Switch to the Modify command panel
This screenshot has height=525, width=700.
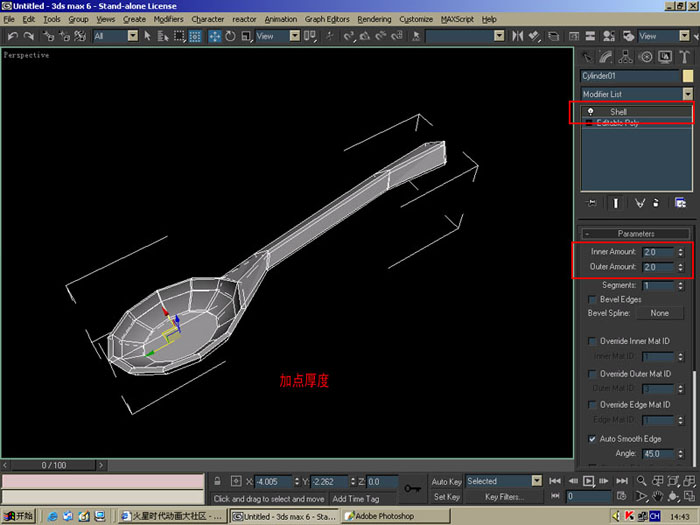pos(606,57)
